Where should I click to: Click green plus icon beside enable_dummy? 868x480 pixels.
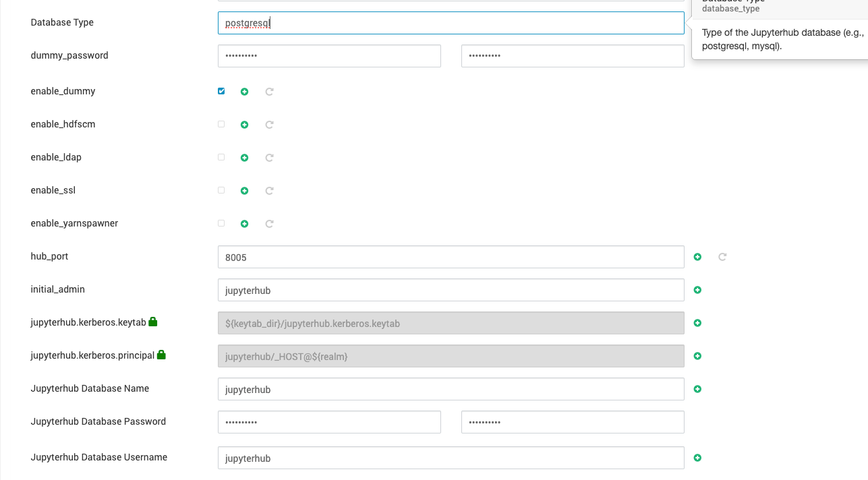point(245,92)
